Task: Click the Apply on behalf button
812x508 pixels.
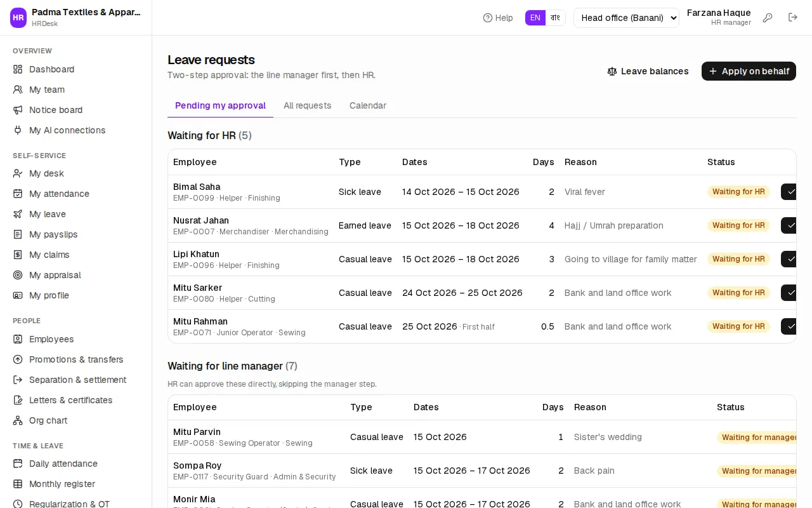Action: click(749, 71)
